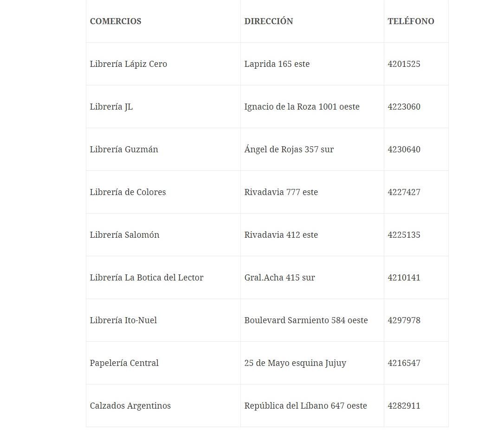Select phone number 4230640

tap(404, 150)
